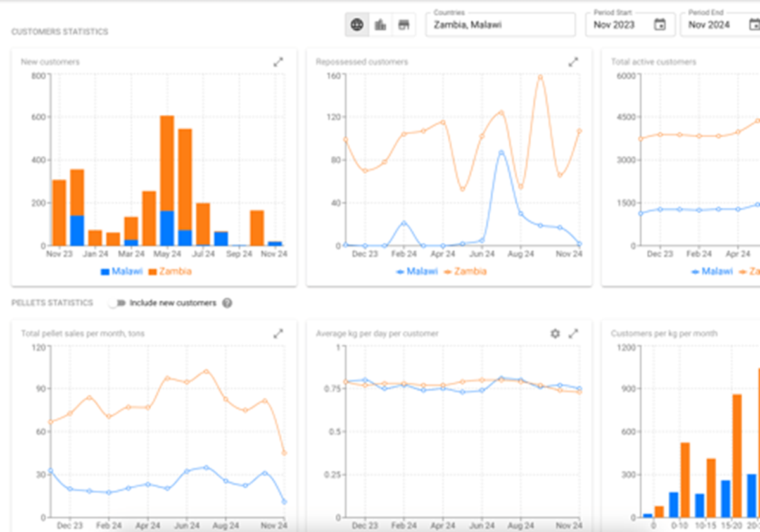This screenshot has width=760, height=532.
Task: Click the PELLETS STATISTICS section heading
Action: (52, 303)
